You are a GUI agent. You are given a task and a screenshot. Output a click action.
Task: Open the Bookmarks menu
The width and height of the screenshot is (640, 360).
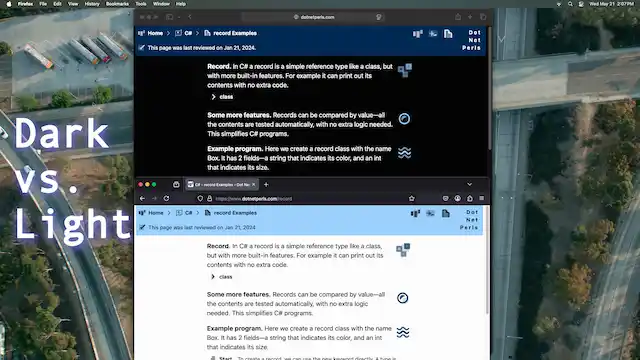pos(117,4)
